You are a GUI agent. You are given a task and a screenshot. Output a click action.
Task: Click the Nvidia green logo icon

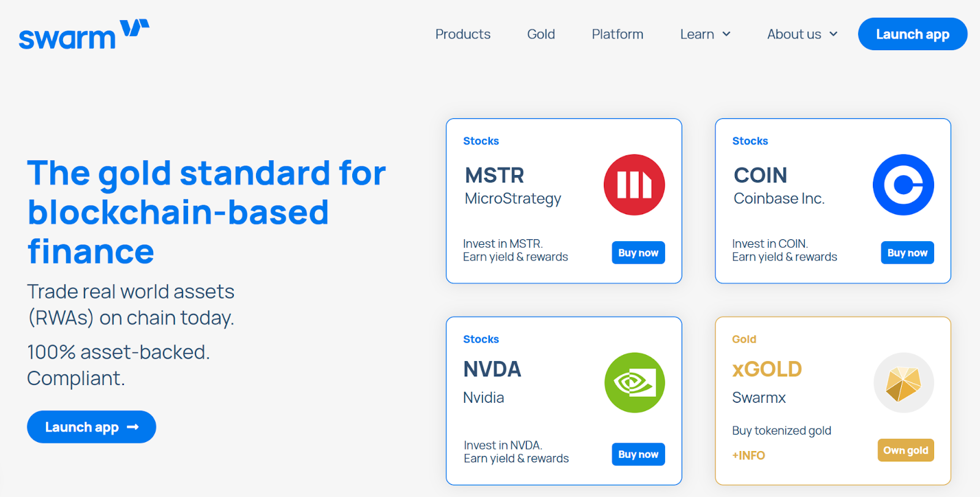(x=635, y=383)
